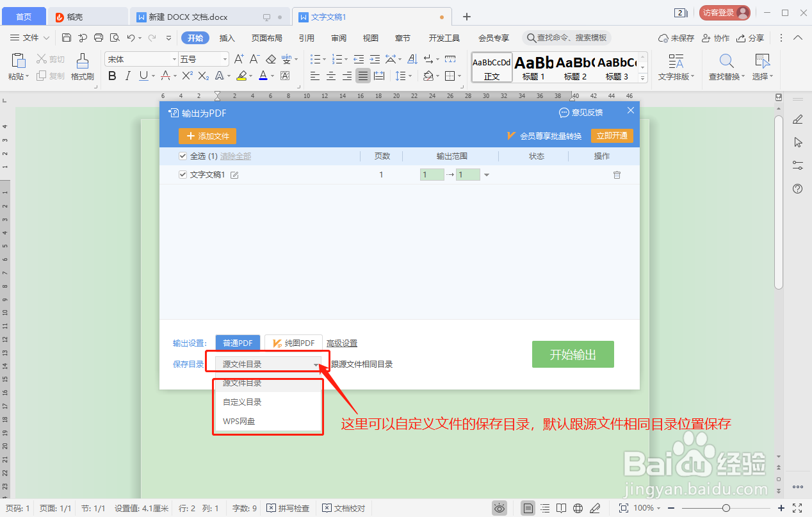Screen dimensions: 812x517
Task: Expand the font color dropdown arrow
Action: click(273, 76)
